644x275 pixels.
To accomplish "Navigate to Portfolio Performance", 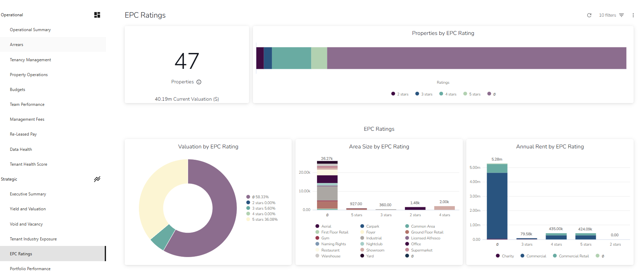I will pyautogui.click(x=30, y=269).
